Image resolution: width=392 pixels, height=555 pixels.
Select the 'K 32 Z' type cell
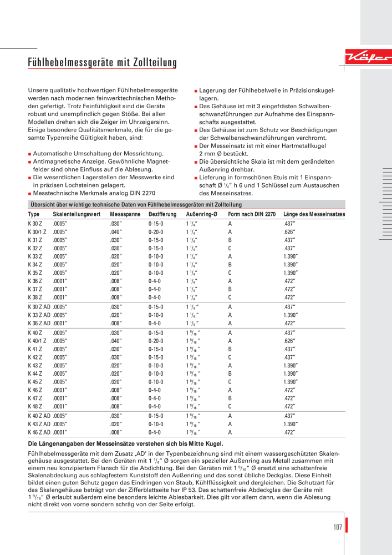[35, 249]
